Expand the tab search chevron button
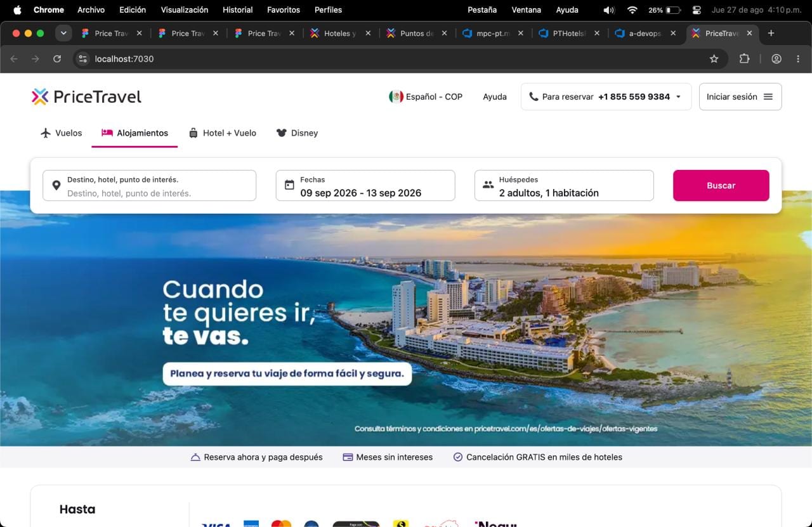The width and height of the screenshot is (812, 527). [63, 33]
